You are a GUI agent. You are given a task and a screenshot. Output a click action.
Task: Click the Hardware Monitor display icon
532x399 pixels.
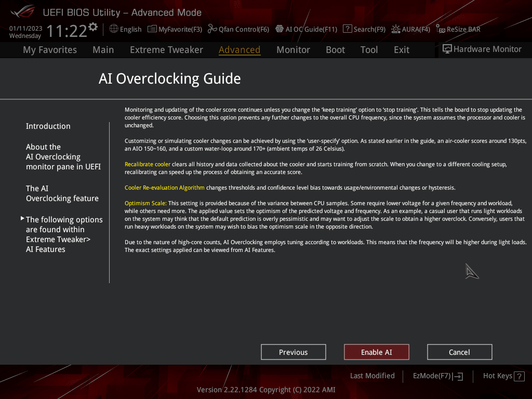coord(447,49)
